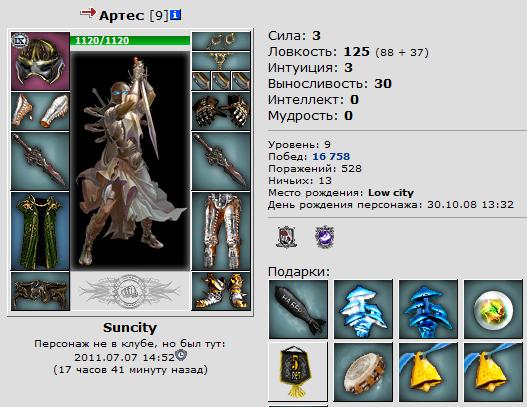Click the left-hand dagger weapon slot
The width and height of the screenshot is (527, 407).
click(40, 161)
